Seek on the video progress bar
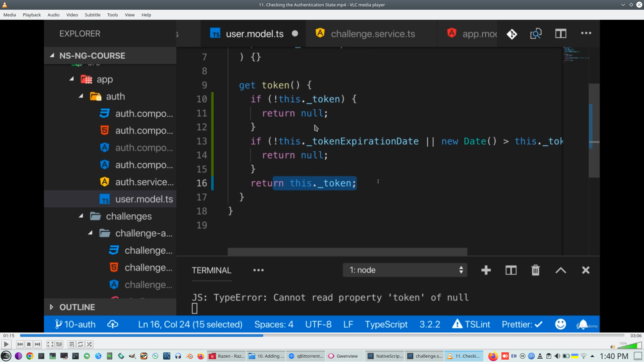The image size is (644, 362). click(x=322, y=336)
